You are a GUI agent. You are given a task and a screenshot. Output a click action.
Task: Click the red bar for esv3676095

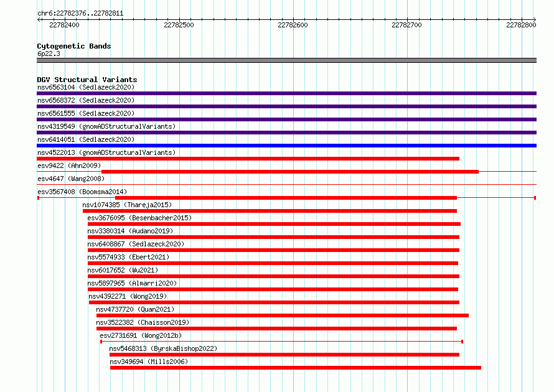274,224
